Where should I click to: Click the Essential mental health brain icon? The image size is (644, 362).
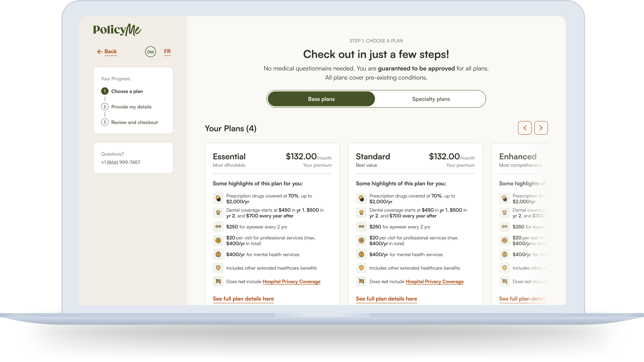coord(218,254)
